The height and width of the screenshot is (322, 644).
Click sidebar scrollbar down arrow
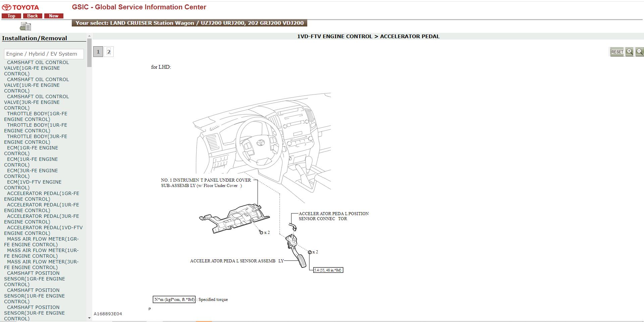[89, 318]
